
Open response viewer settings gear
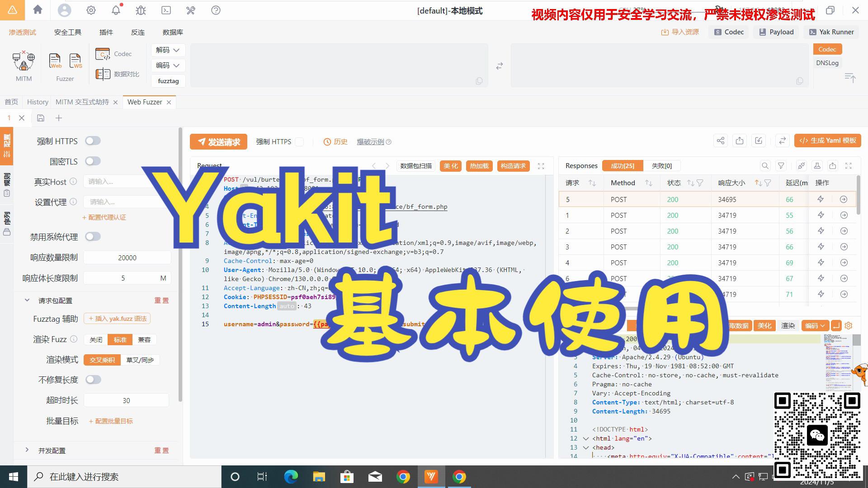point(849,325)
